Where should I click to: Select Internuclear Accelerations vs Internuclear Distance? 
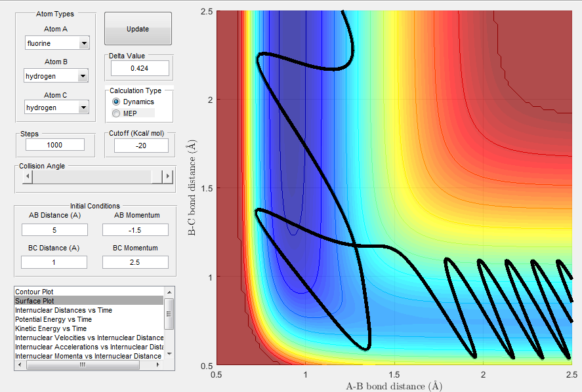click(x=89, y=347)
